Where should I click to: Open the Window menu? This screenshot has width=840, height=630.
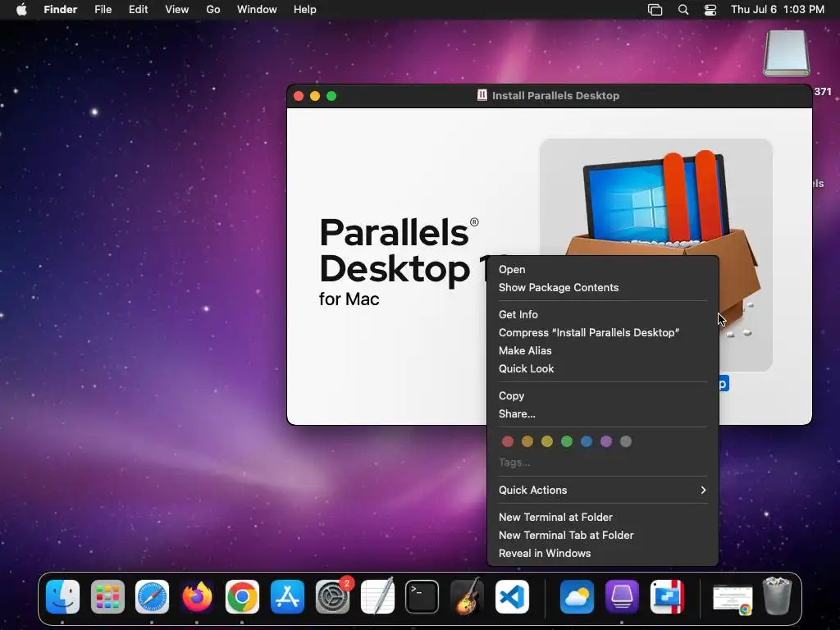click(x=257, y=10)
